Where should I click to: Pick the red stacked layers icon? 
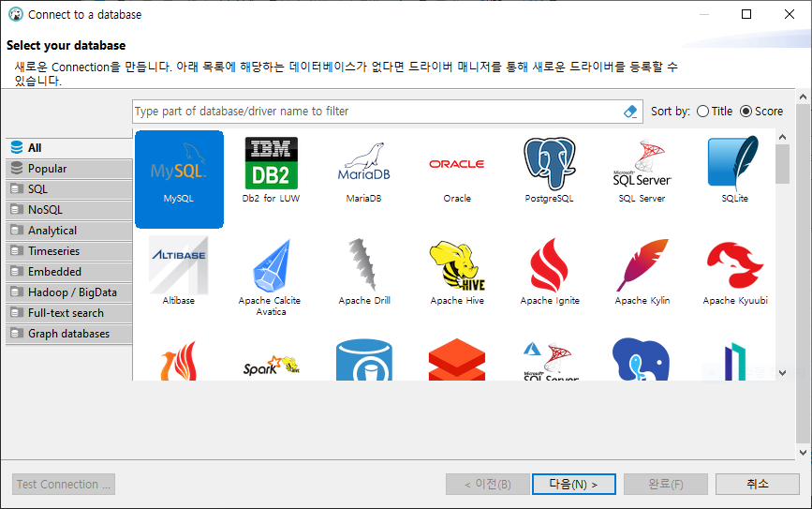457,360
